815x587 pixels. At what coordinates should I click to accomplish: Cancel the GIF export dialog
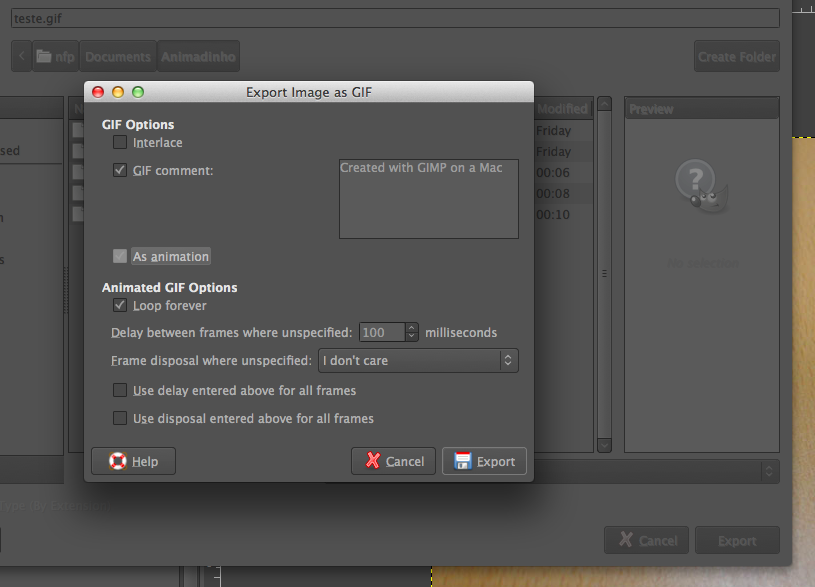coord(393,461)
